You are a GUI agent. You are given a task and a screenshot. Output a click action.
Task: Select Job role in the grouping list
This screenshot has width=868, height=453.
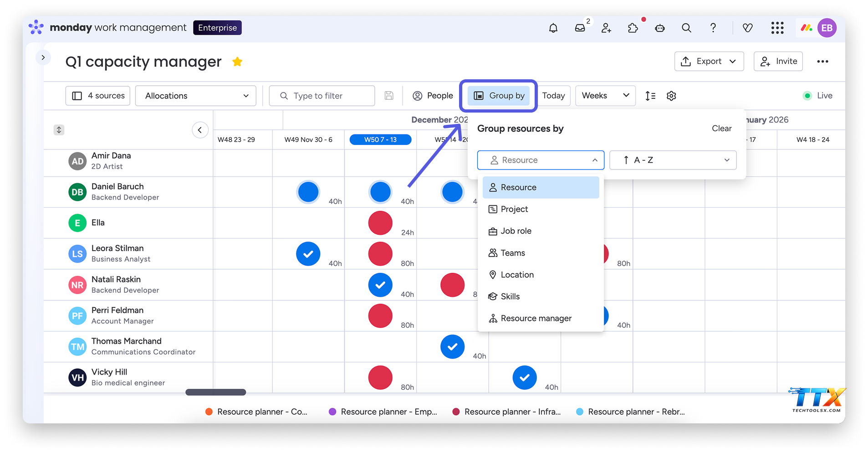(x=541, y=231)
